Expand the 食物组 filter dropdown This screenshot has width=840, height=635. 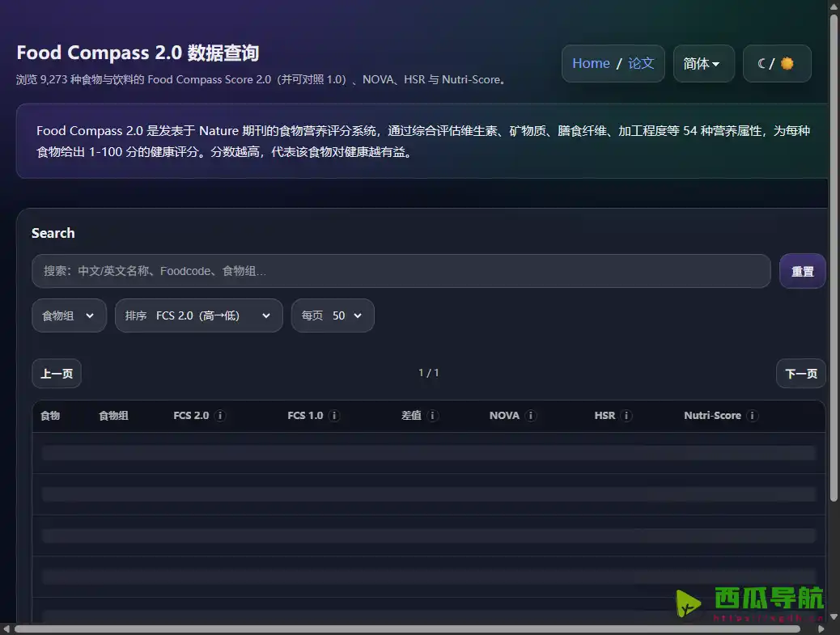69,315
